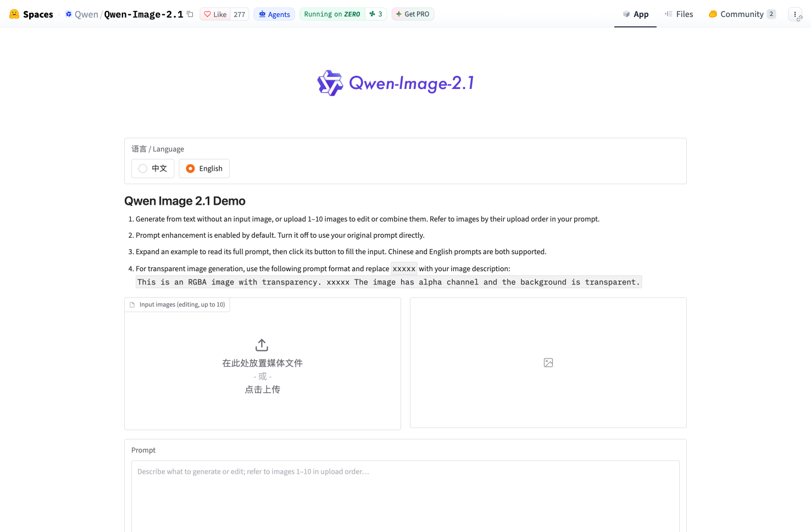Click Get PRO button
Viewport: 811px width, 532px height.
pyautogui.click(x=413, y=14)
